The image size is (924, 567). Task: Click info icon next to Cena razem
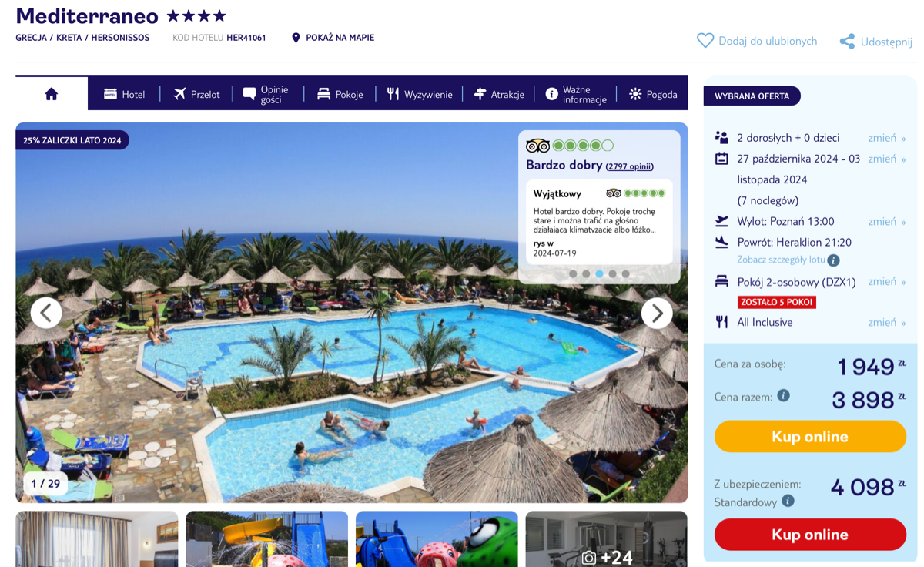(x=783, y=395)
